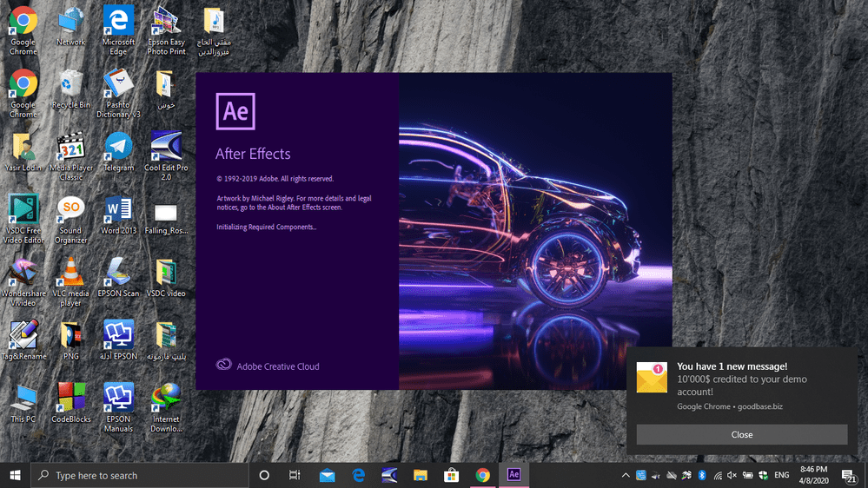Open the VSDC video folder
Screen dimensions: 868x488
(166, 279)
